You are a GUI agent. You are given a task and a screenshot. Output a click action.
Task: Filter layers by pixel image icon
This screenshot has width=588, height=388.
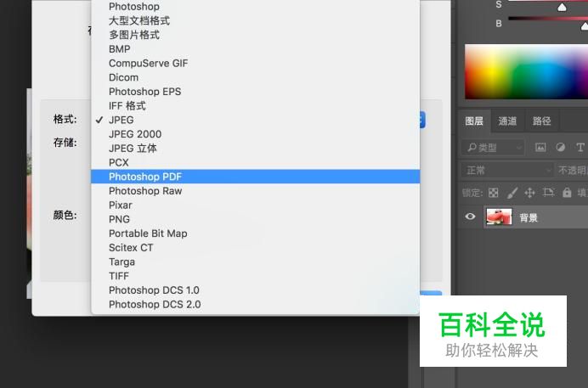pyautogui.click(x=540, y=148)
